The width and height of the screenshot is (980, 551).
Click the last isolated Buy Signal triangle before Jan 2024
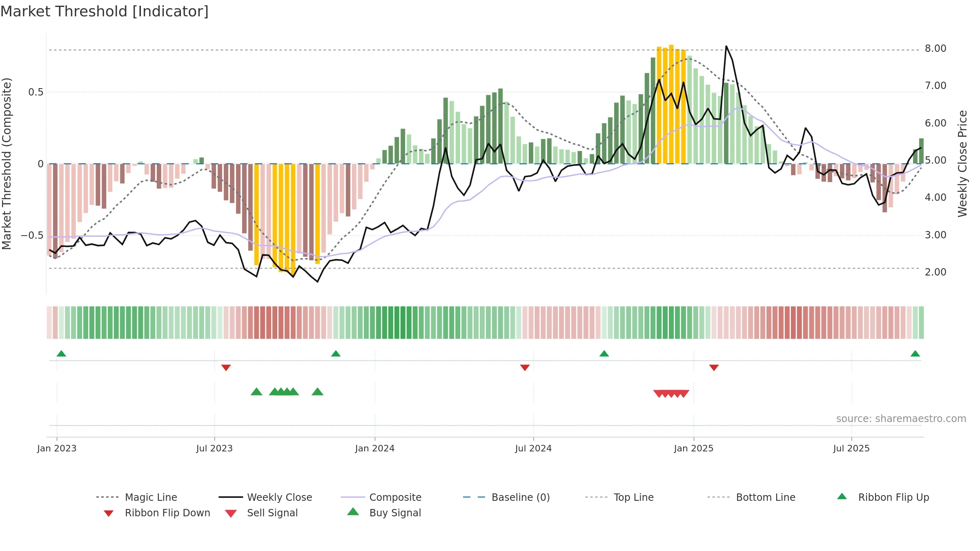coord(317,392)
